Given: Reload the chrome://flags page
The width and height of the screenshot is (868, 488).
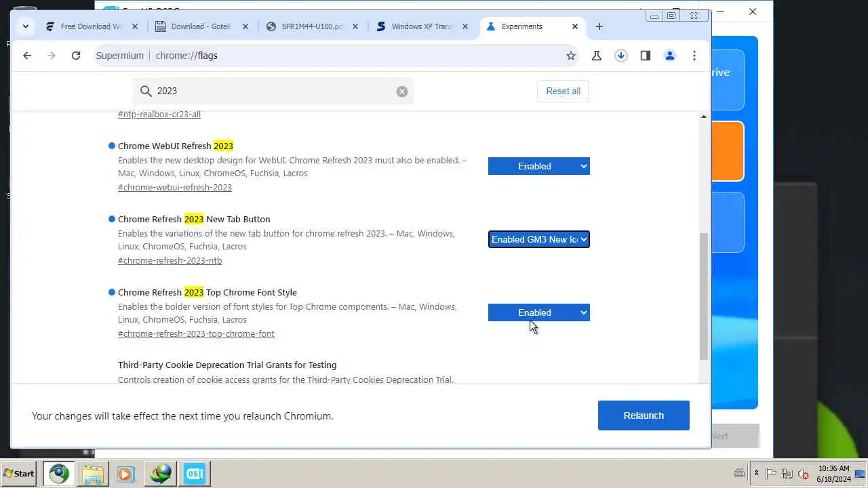Looking at the screenshot, I should point(76,56).
